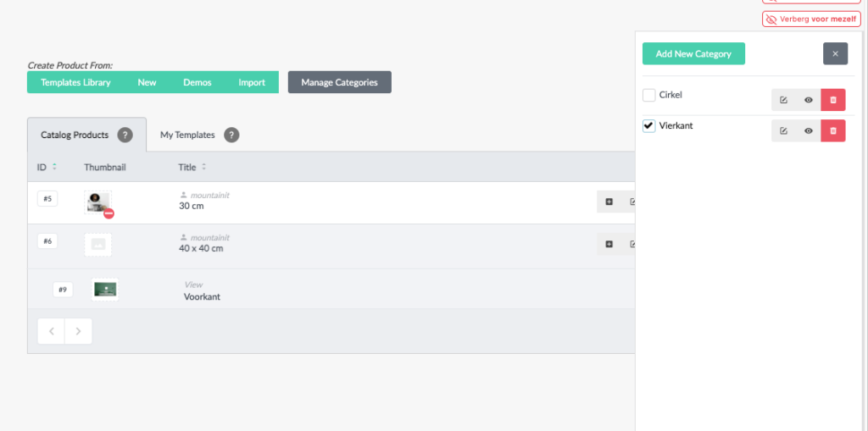Open placeholder thumbnail of 40 x 40 cm

click(x=98, y=245)
